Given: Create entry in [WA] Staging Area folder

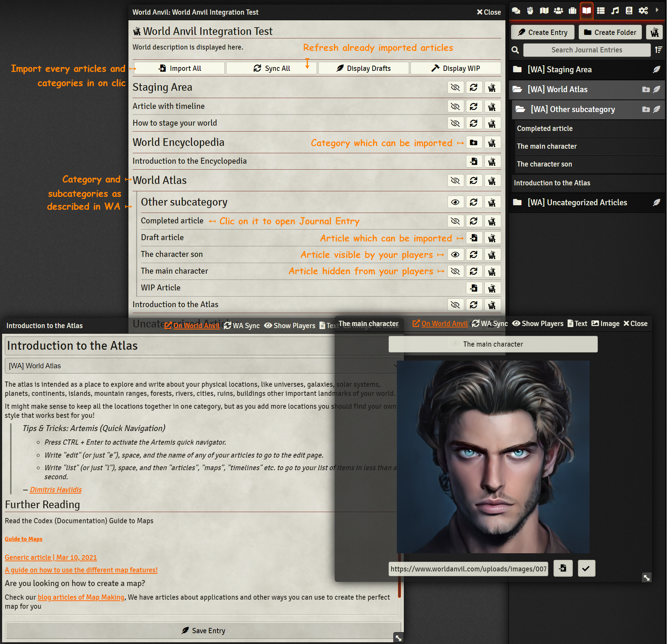Looking at the screenshot, I should (x=657, y=69).
